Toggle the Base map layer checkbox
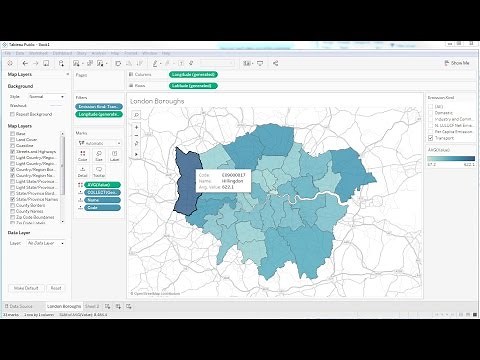The width and height of the screenshot is (480, 360). pos(12,134)
